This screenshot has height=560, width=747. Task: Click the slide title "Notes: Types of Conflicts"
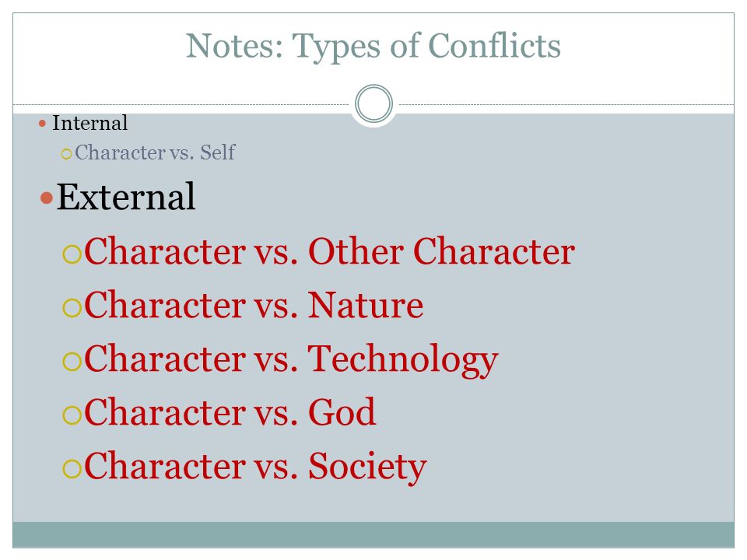click(373, 46)
